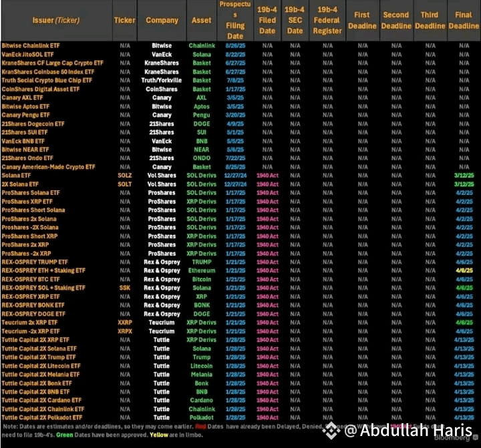This screenshot has height=448, width=481.
Task: Select the "Canary AXL ETF" row name
Action: (23, 98)
